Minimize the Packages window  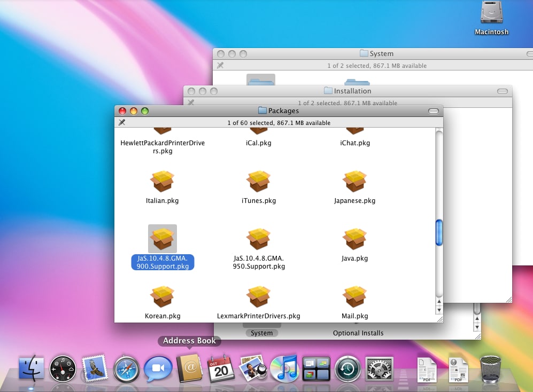[x=134, y=111]
